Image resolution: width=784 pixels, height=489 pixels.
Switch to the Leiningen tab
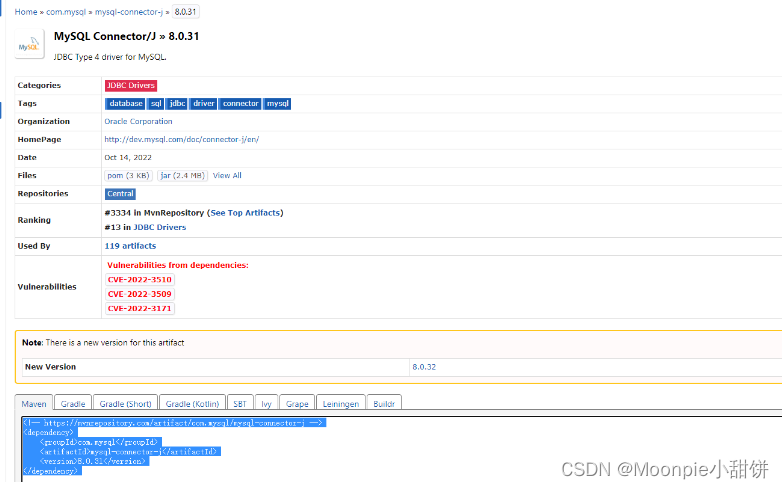coord(341,404)
